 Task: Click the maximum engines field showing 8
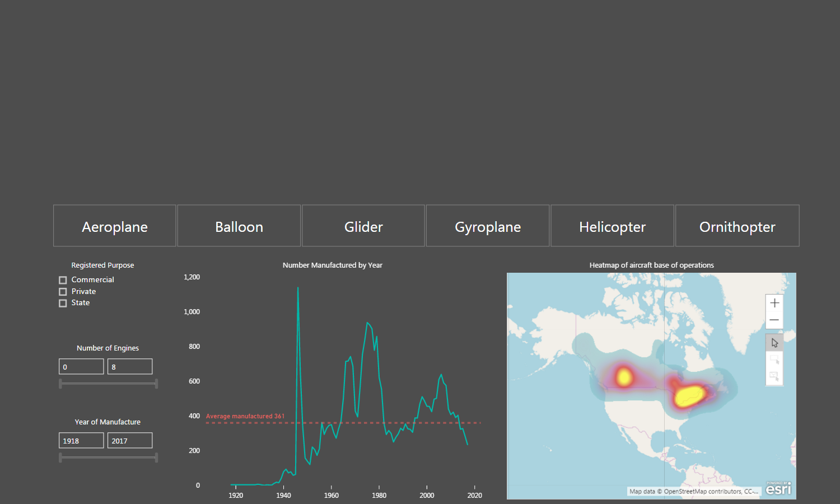click(130, 367)
